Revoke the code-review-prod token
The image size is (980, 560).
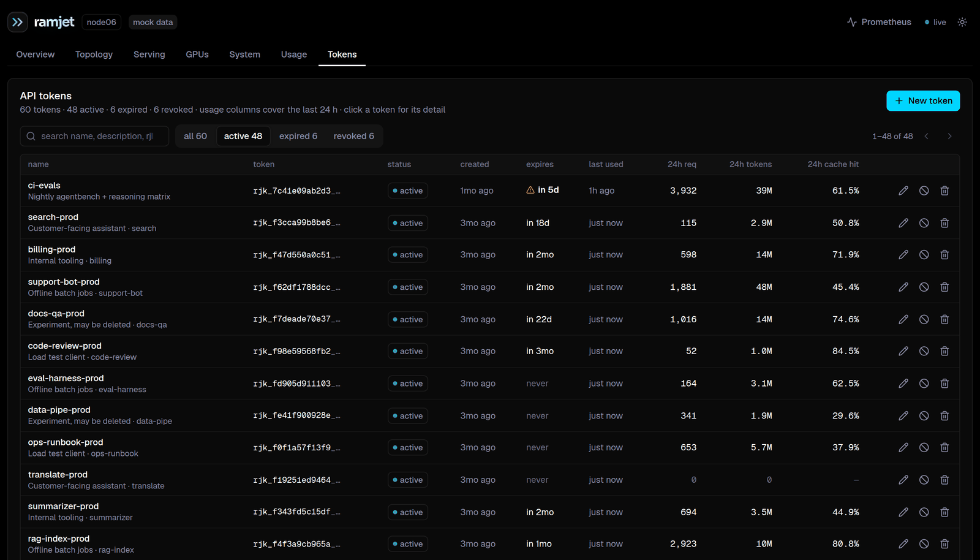click(x=924, y=351)
